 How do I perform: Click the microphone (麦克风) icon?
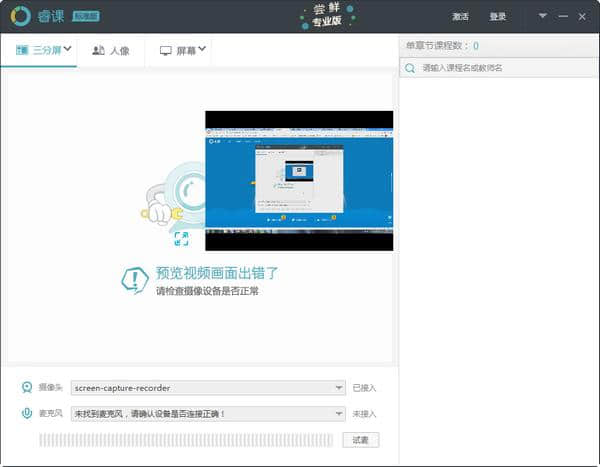[27, 413]
